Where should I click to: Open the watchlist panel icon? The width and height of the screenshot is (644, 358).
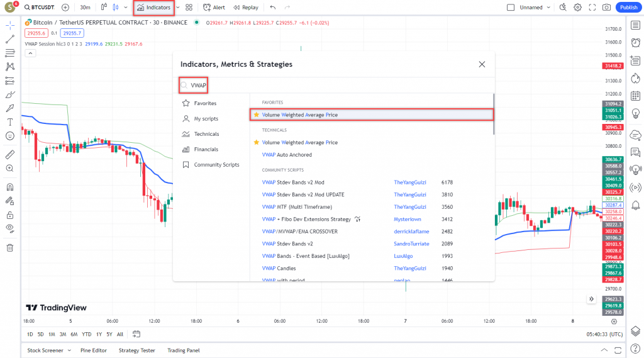[635, 26]
